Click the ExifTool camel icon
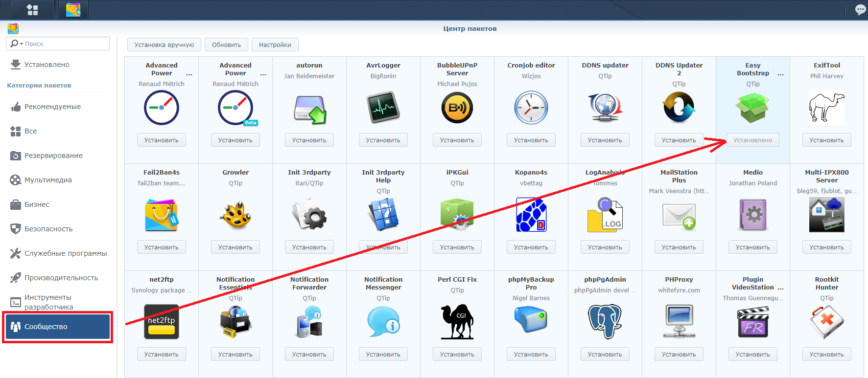868x378 pixels. (826, 108)
